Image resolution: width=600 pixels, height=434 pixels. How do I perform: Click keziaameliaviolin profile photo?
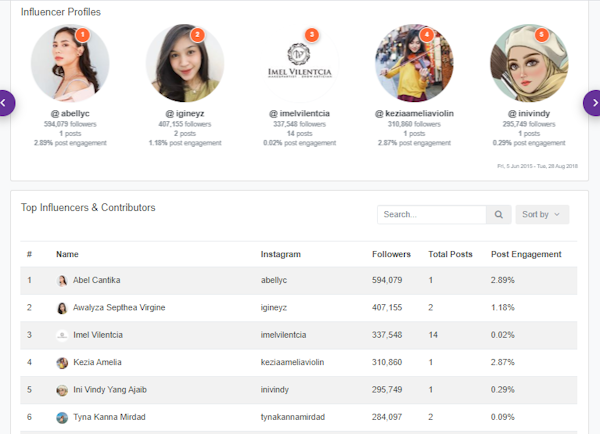click(414, 63)
